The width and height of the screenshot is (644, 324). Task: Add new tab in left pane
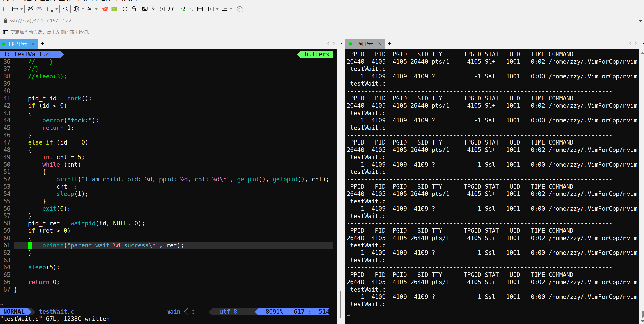pos(43,44)
